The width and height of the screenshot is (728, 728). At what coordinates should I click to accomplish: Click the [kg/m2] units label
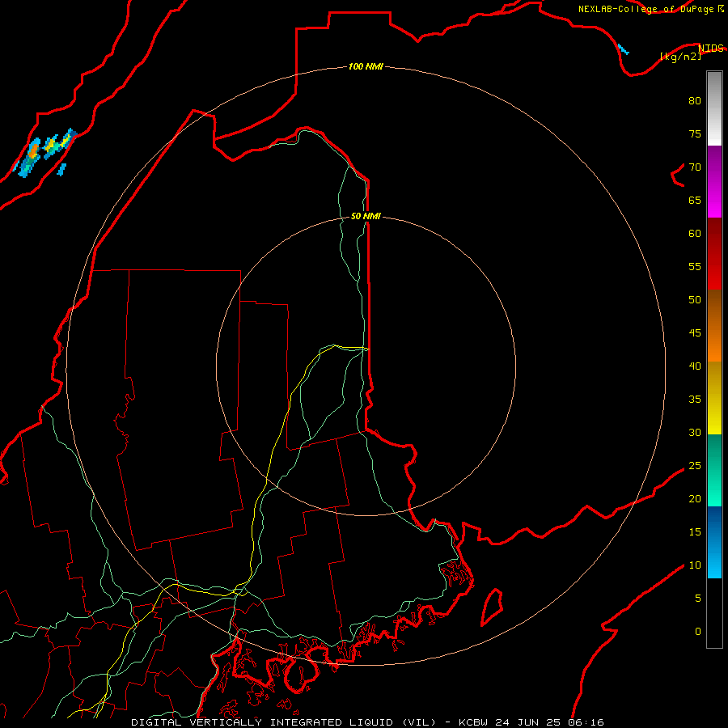680,57
